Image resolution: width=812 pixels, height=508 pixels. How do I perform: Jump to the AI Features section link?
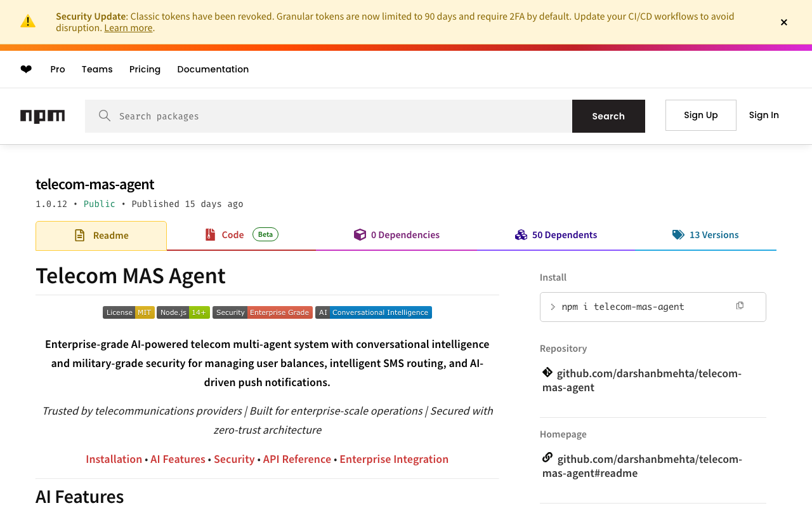coord(178,459)
